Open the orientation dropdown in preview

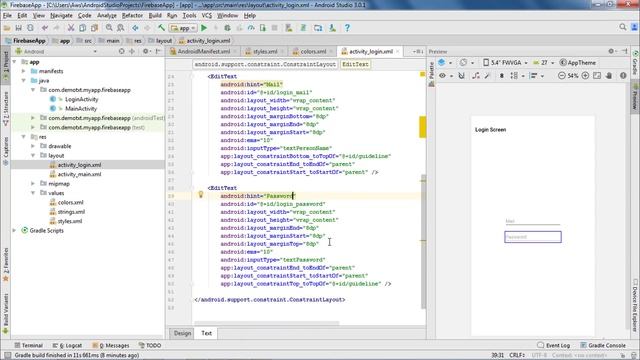tap(466, 63)
